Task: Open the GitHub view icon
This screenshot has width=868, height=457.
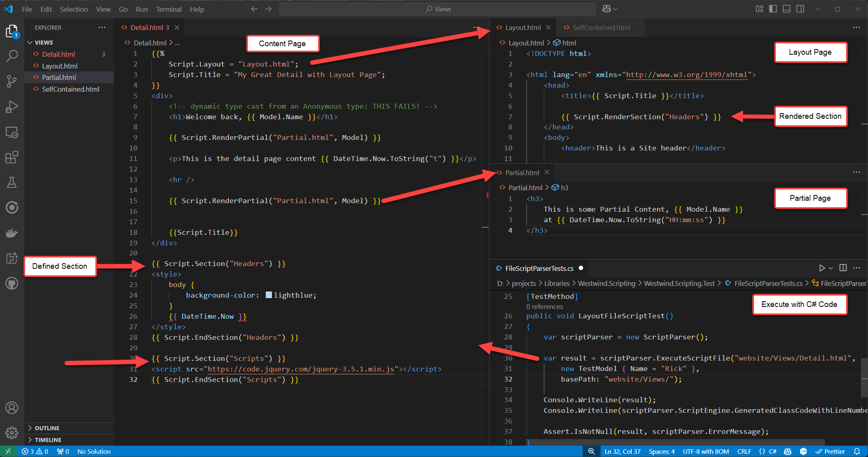Action: [12, 283]
